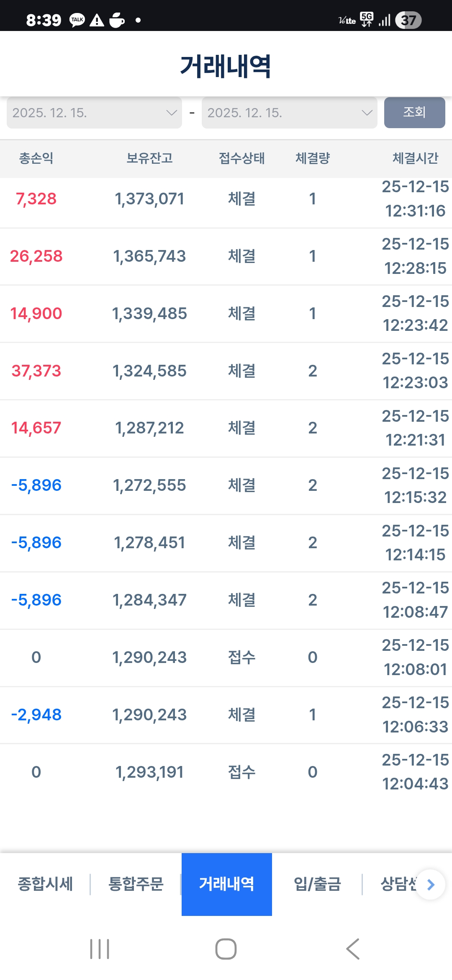452x980 pixels.
Task: Tap the 5G network indicator icon
Action: point(367,19)
